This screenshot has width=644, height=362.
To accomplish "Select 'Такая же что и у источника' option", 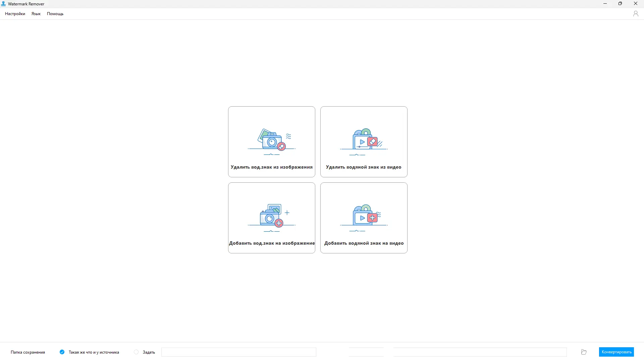I will (62, 352).
